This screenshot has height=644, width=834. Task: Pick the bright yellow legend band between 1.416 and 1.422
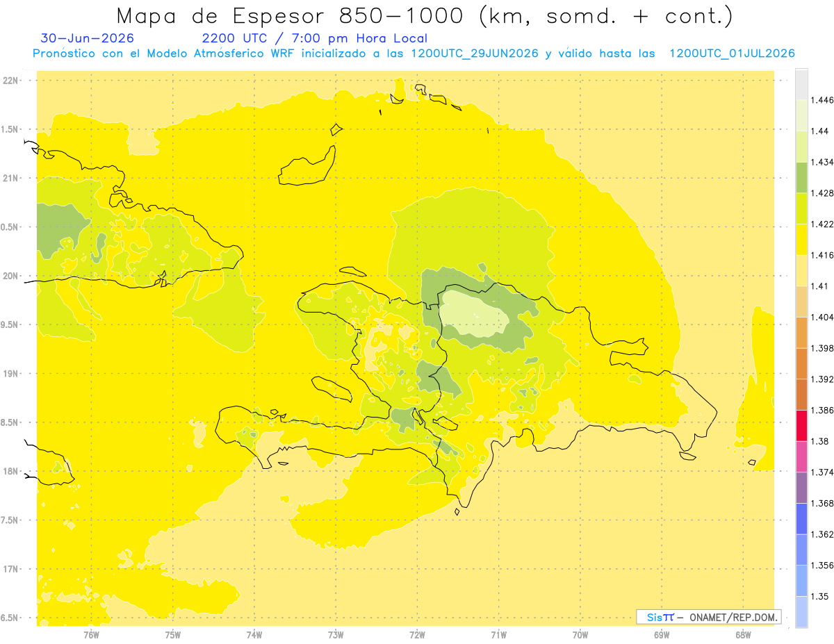pos(801,239)
